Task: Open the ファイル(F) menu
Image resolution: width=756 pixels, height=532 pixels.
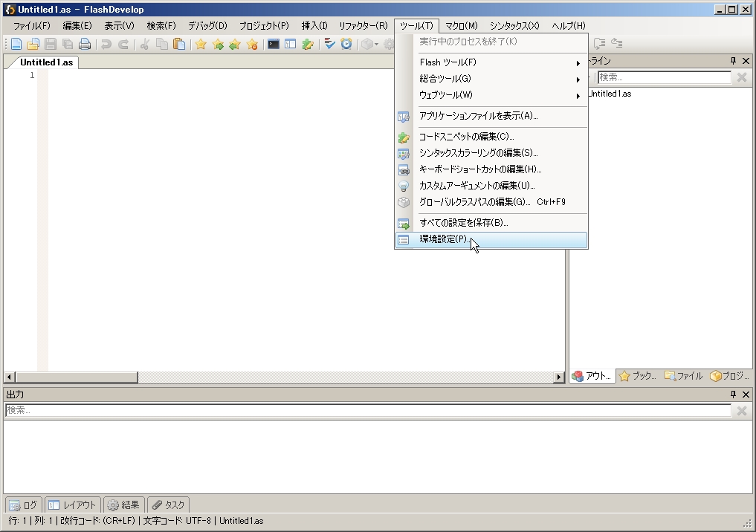Action: 31,25
